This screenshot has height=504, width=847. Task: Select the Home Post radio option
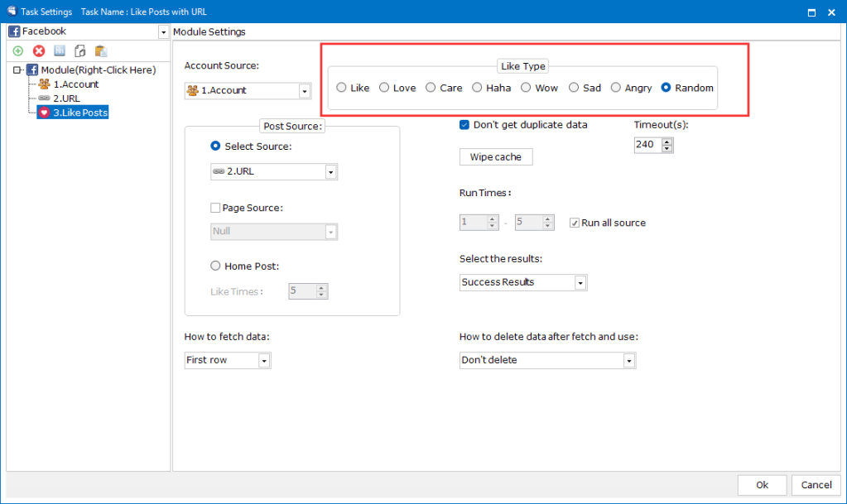tap(216, 266)
